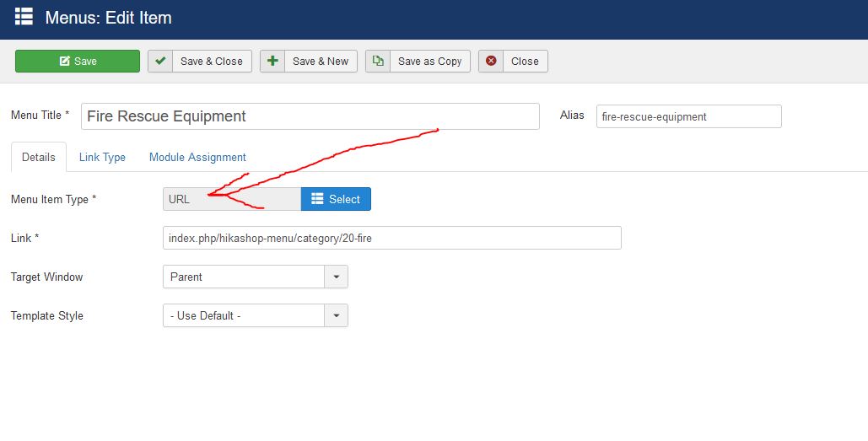
Task: Click the Use Default template style box
Action: 244,315
